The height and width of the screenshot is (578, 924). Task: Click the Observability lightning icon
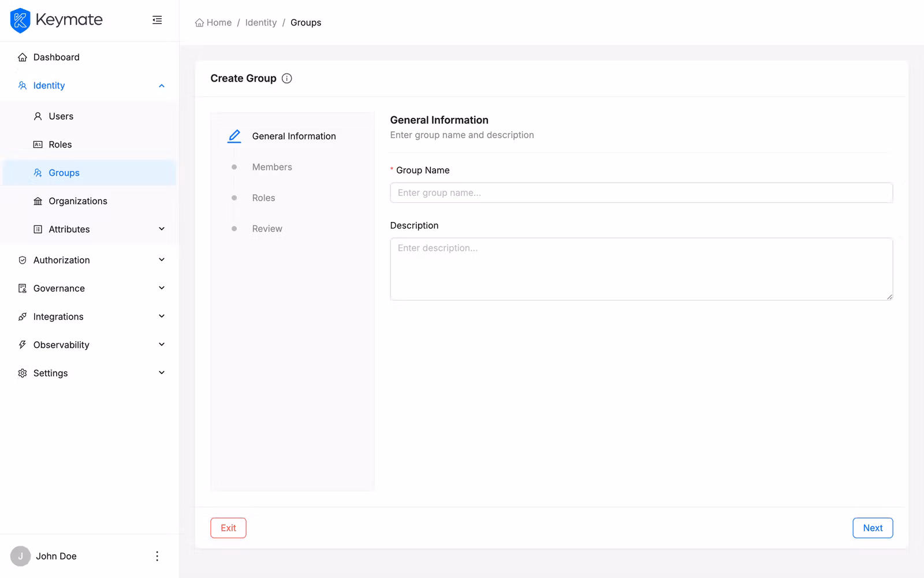coord(22,344)
